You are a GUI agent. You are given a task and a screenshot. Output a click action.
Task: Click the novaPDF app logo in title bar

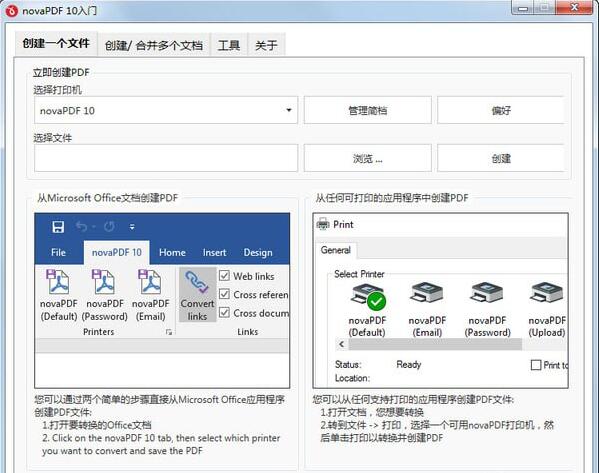[x=11, y=11]
